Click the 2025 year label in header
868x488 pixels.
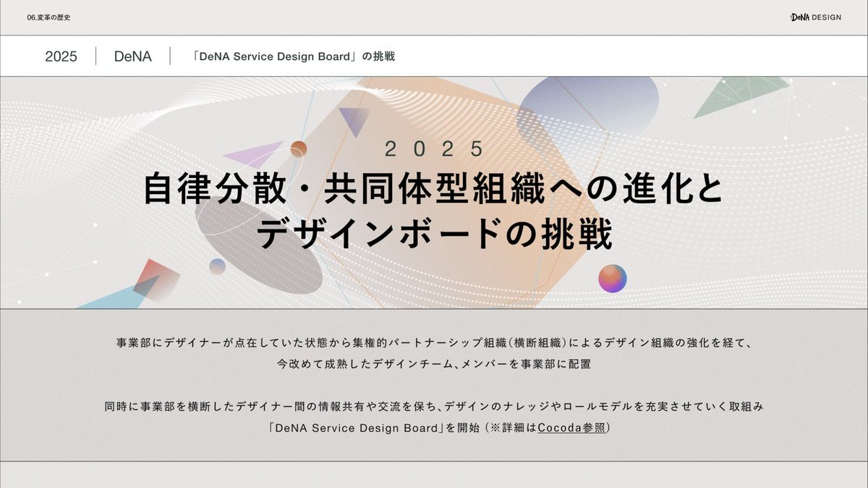click(61, 56)
